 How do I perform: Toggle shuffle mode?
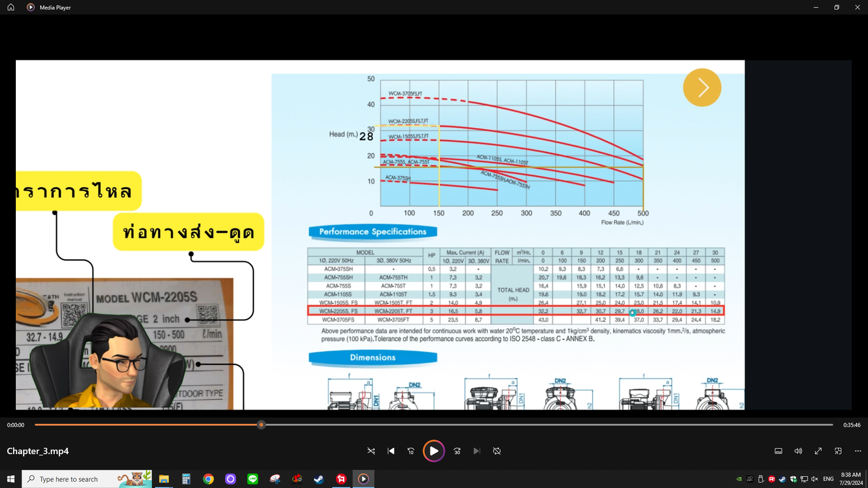pos(371,451)
